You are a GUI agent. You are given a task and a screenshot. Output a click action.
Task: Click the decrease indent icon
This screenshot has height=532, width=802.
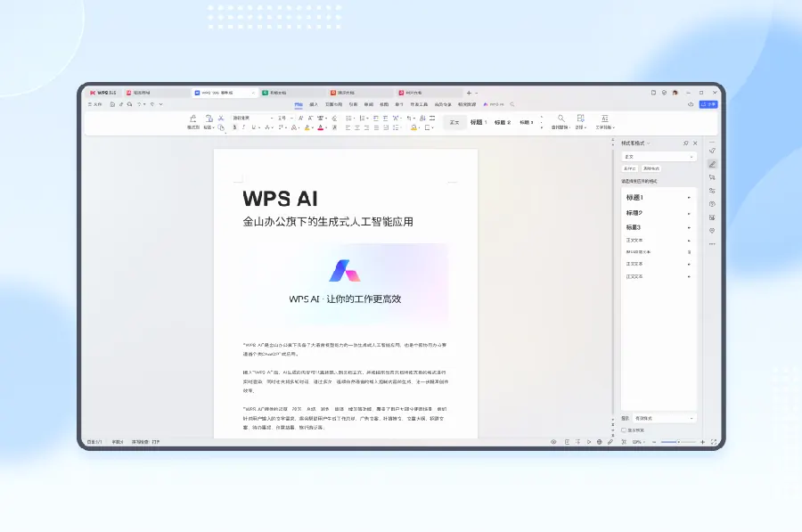376,119
